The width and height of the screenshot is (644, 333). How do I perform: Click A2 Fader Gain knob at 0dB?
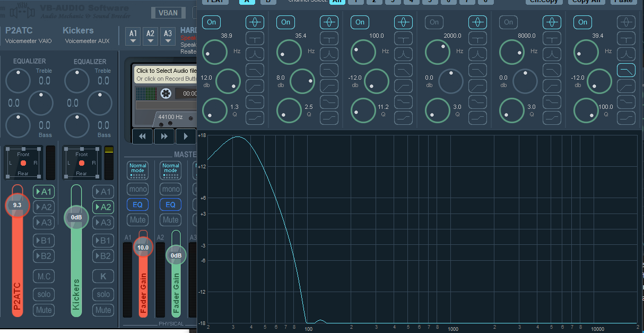coord(176,255)
